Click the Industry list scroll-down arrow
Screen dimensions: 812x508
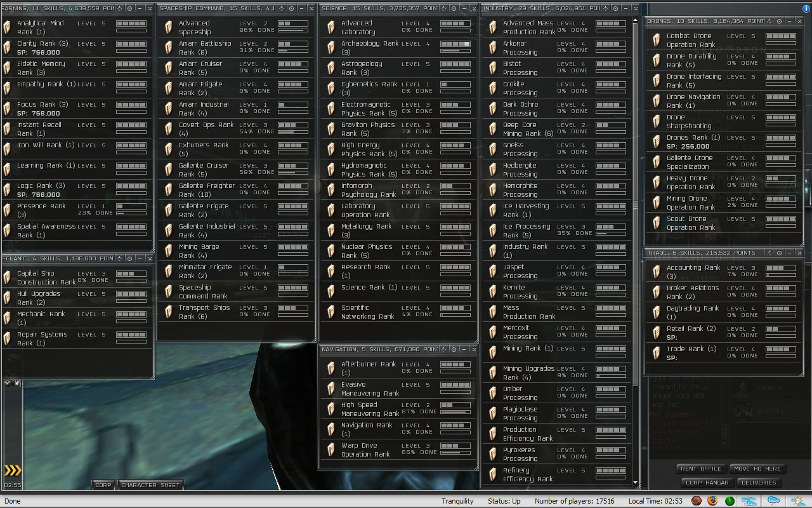tap(636, 483)
